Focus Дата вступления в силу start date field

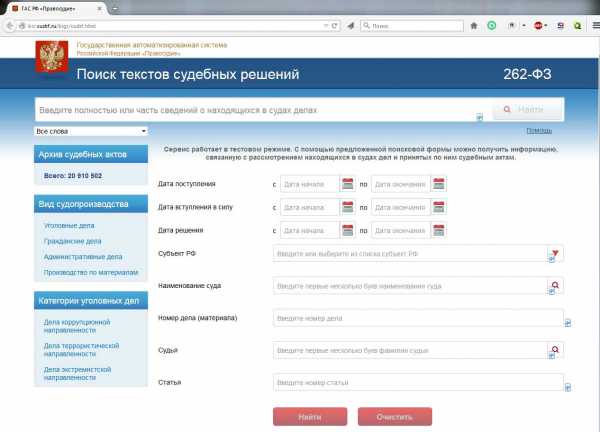(x=310, y=207)
